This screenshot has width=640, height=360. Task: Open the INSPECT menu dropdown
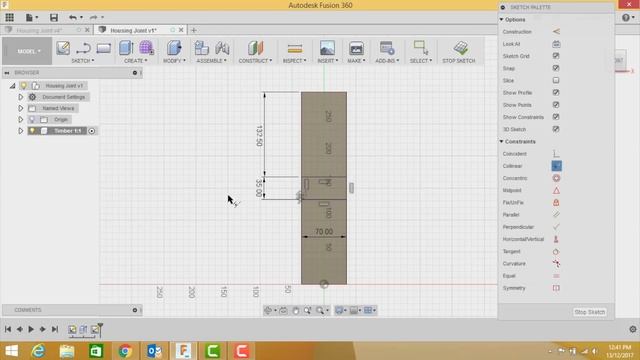tap(294, 60)
